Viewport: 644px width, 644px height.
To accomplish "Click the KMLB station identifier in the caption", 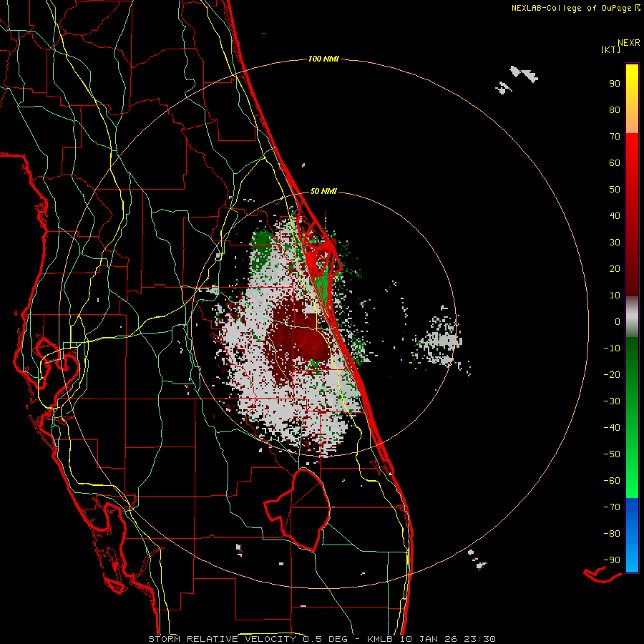I will point(381,639).
